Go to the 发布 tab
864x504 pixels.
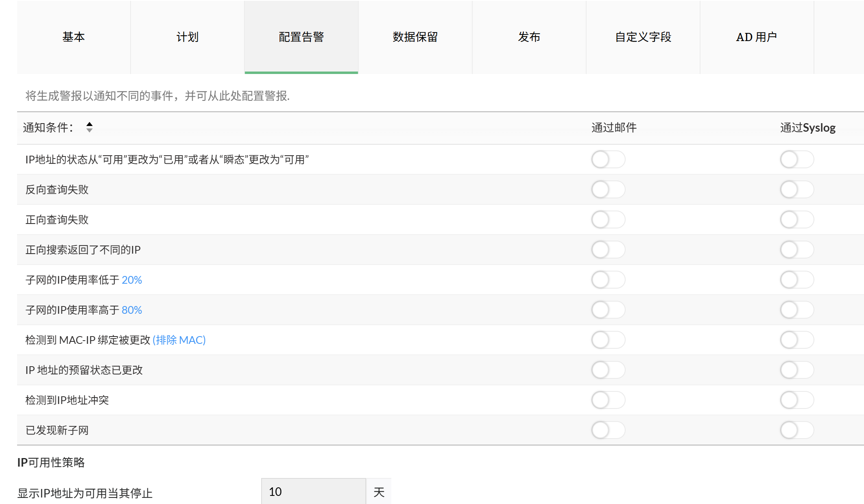point(529,37)
